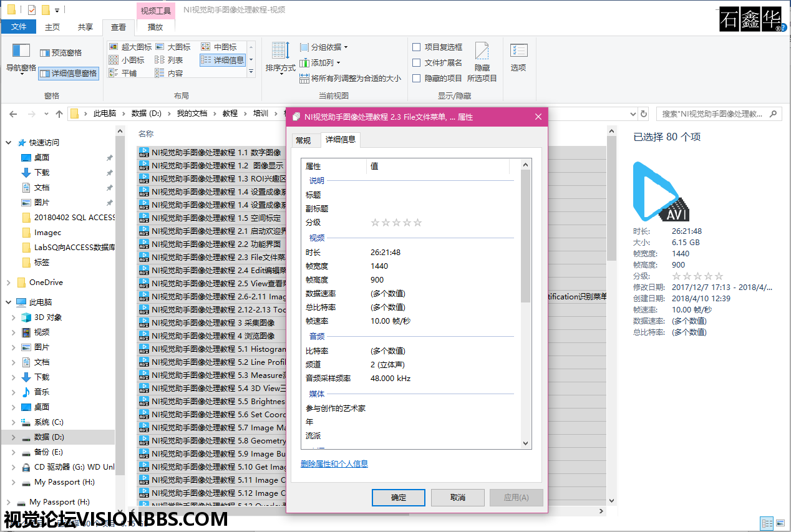The width and height of the screenshot is (791, 532).
Task: Open the 选项 folder options icon
Action: pos(518,57)
